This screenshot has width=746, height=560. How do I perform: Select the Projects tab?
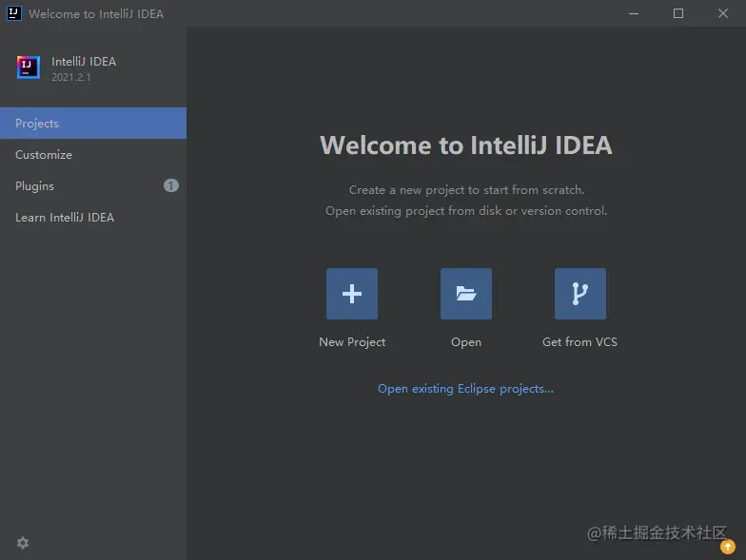coord(93,124)
